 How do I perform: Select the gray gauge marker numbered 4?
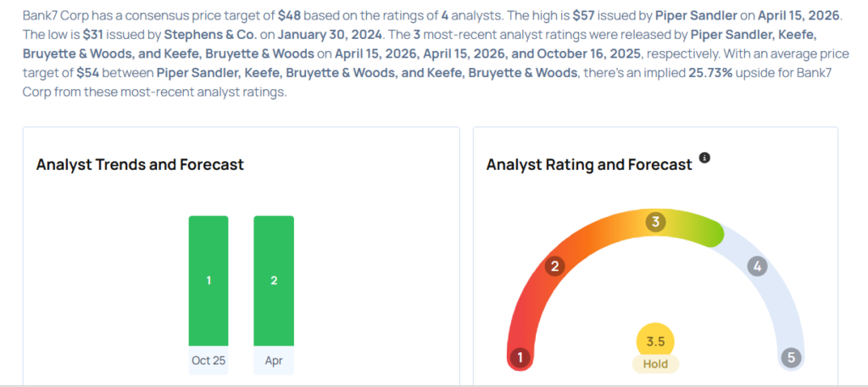(x=757, y=266)
